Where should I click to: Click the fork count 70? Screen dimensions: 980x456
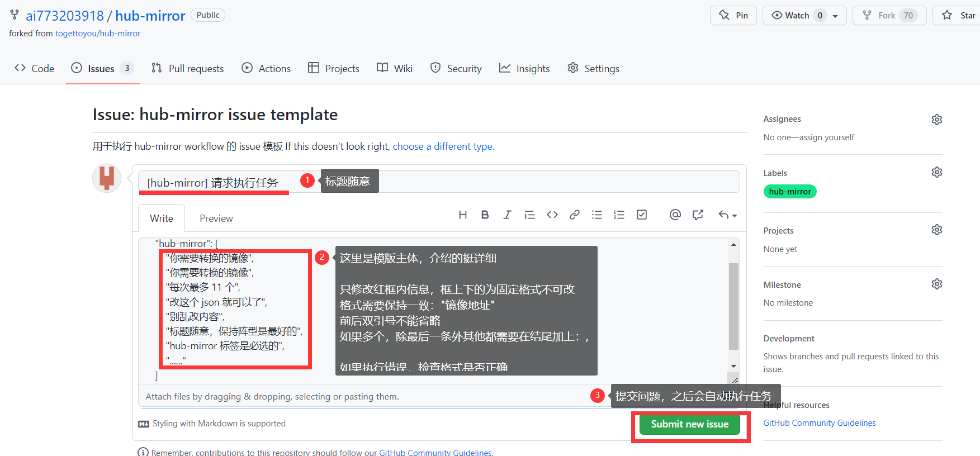(908, 16)
